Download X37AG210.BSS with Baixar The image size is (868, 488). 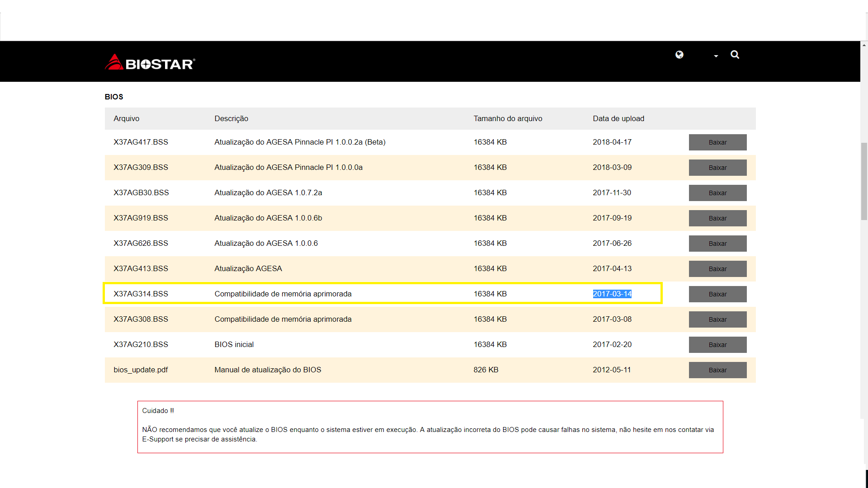[x=717, y=345]
